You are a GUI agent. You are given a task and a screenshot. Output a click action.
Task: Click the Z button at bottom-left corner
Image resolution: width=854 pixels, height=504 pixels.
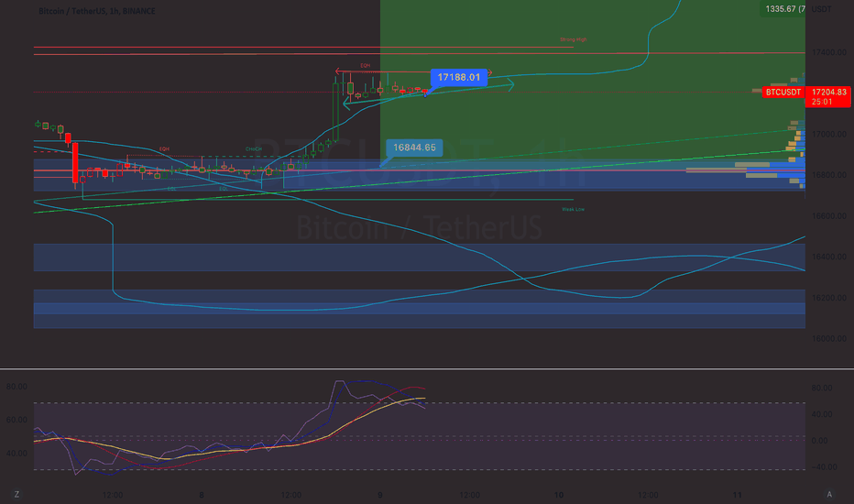16,494
